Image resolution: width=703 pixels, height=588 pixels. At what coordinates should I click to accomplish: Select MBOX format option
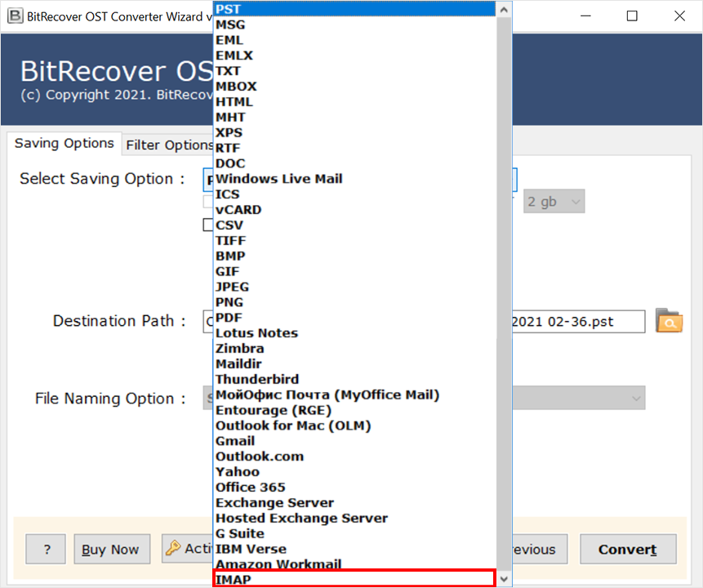(x=354, y=86)
